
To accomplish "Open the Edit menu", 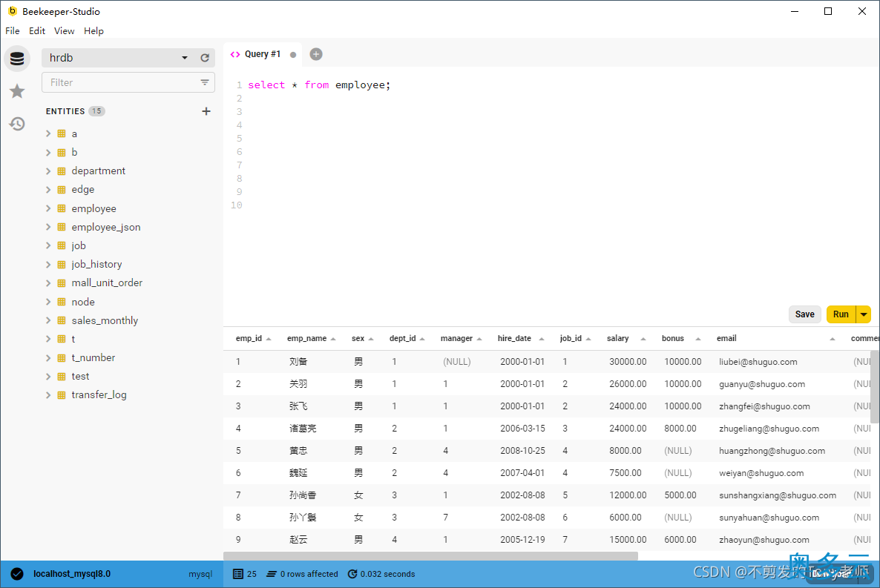I will click(x=37, y=31).
